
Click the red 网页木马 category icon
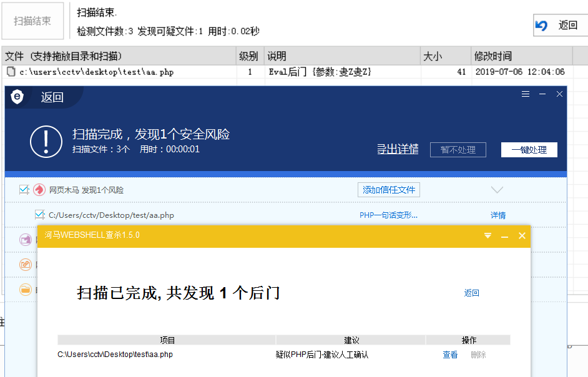[x=39, y=190]
